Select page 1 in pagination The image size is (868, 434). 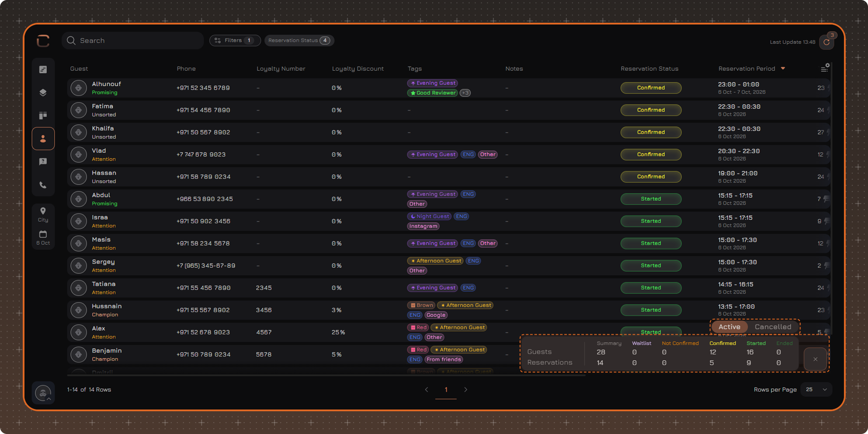pos(446,389)
